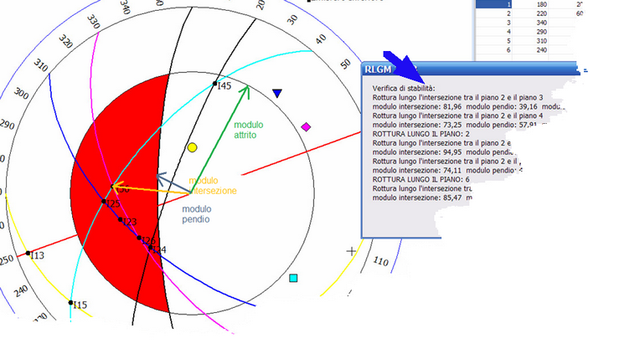Viewport: 619px width, 364px height.
Task: Select the yellow circle pole marker
Action: coord(193,147)
